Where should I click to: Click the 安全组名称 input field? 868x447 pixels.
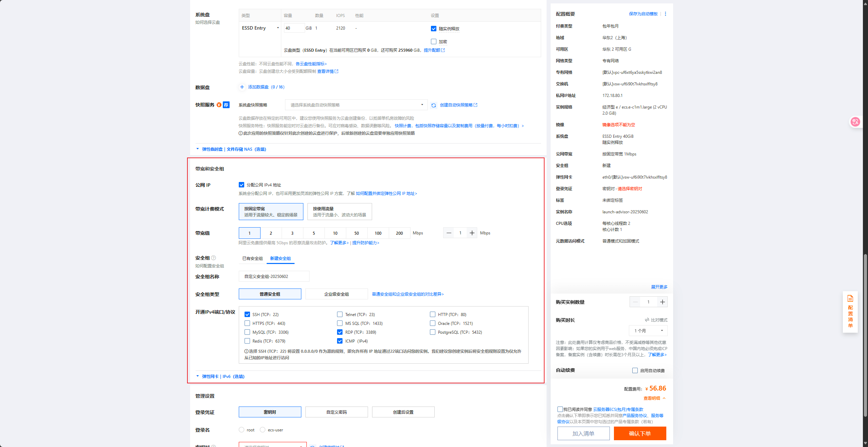click(274, 276)
